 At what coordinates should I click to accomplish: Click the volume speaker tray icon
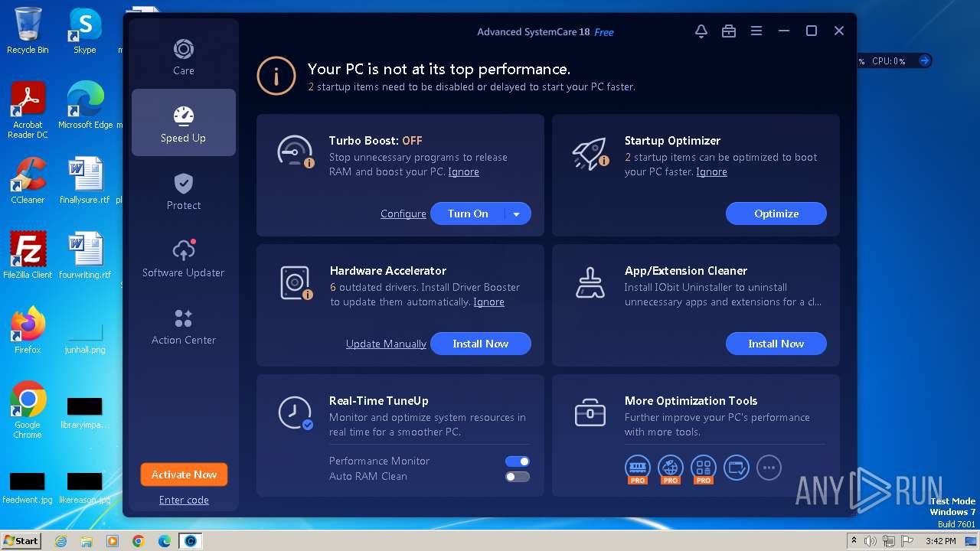coord(871,541)
